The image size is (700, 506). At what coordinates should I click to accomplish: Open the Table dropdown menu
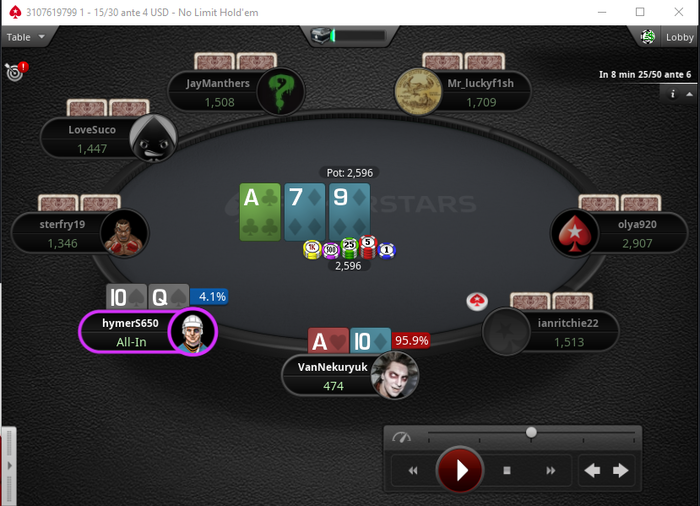coord(25,37)
